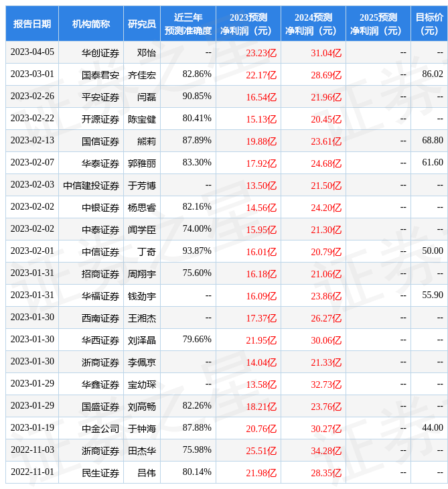Screen dimensions: 448x489
Task: Select institution 国盛证券
Action: pos(100,407)
